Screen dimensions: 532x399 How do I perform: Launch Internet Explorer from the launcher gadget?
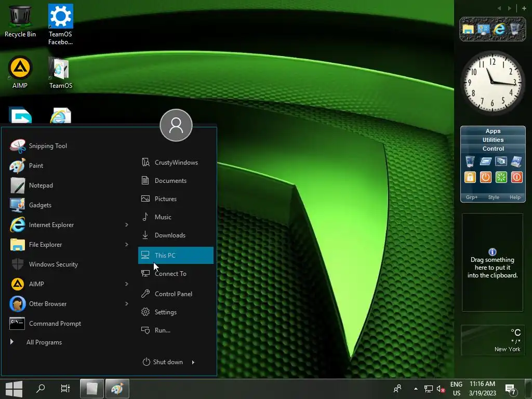tap(499, 29)
